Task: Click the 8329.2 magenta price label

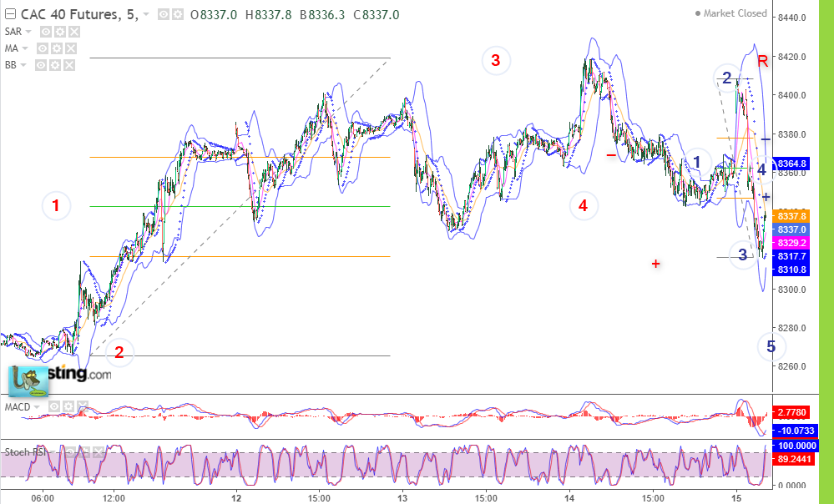Action: pos(791,243)
